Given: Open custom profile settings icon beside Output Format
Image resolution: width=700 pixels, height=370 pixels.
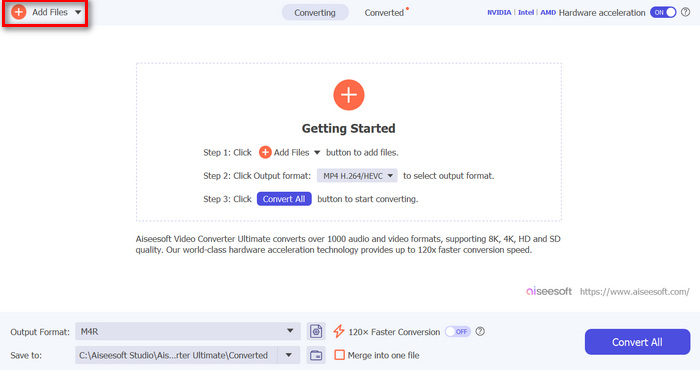Looking at the screenshot, I should [316, 331].
